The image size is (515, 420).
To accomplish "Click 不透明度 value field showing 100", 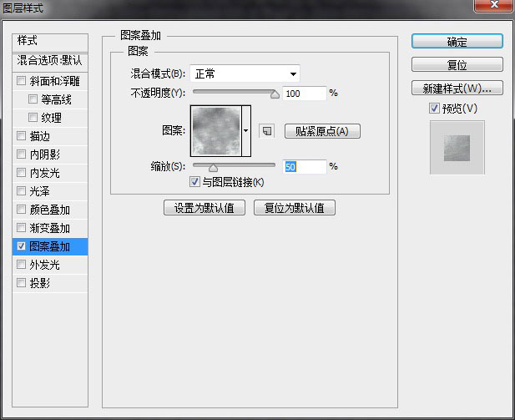I will 304,94.
